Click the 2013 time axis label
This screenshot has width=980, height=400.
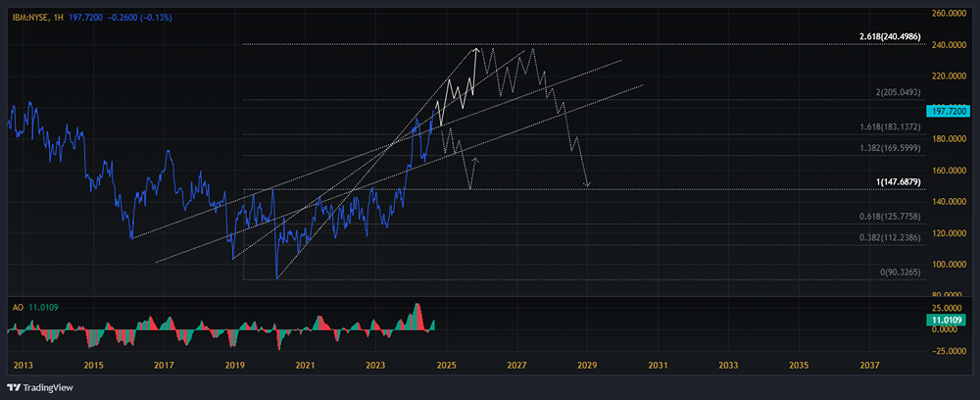[x=24, y=365]
